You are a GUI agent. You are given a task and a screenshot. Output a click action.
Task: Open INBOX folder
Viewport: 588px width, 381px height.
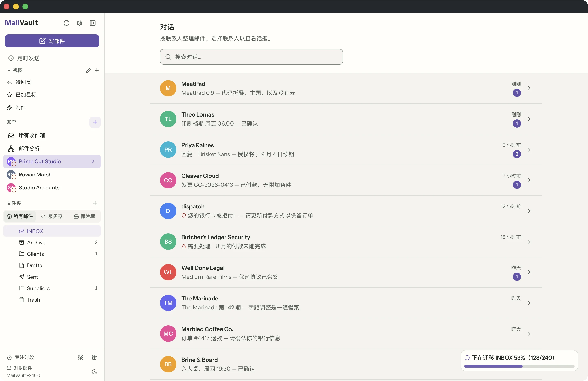pyautogui.click(x=52, y=231)
